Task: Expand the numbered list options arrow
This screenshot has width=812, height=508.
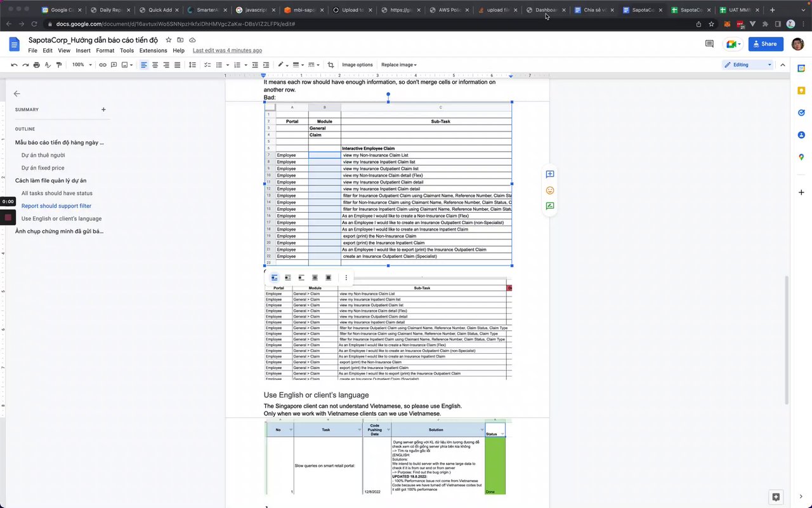Action: [x=246, y=65]
